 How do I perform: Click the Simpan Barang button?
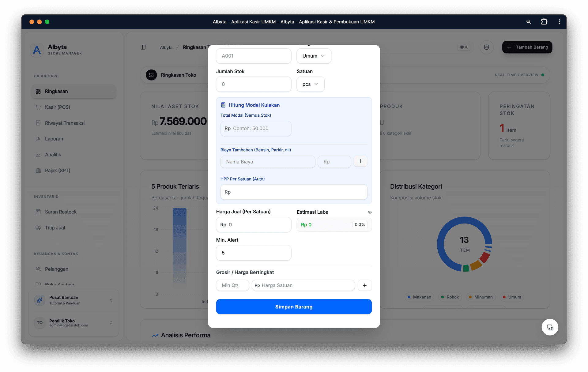(294, 307)
